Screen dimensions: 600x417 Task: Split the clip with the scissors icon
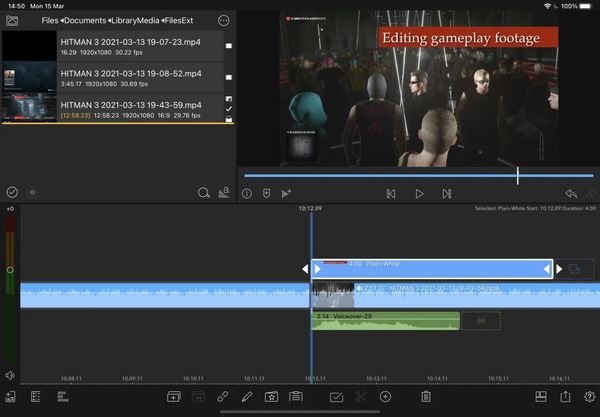coord(360,397)
